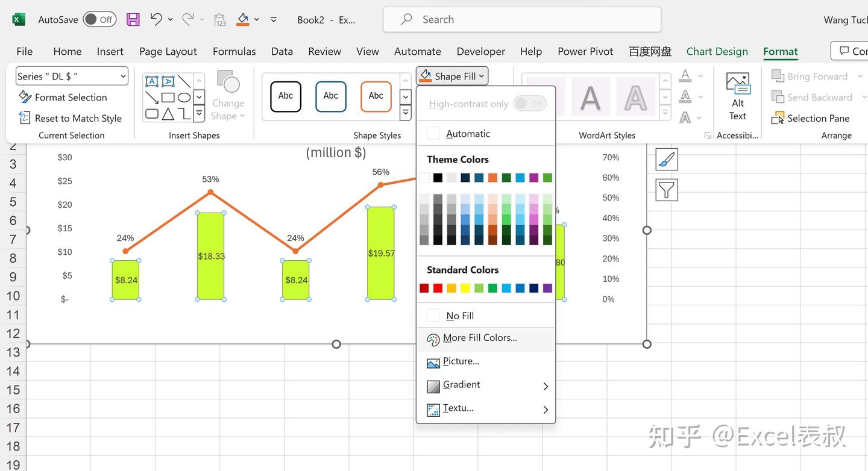The width and height of the screenshot is (868, 471).
Task: Expand the WordArt Styles gallery
Action: point(665,113)
